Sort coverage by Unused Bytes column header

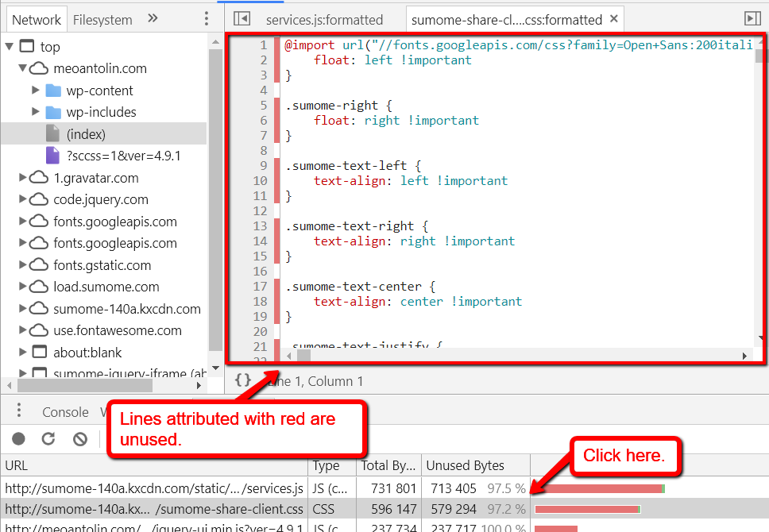coord(466,465)
